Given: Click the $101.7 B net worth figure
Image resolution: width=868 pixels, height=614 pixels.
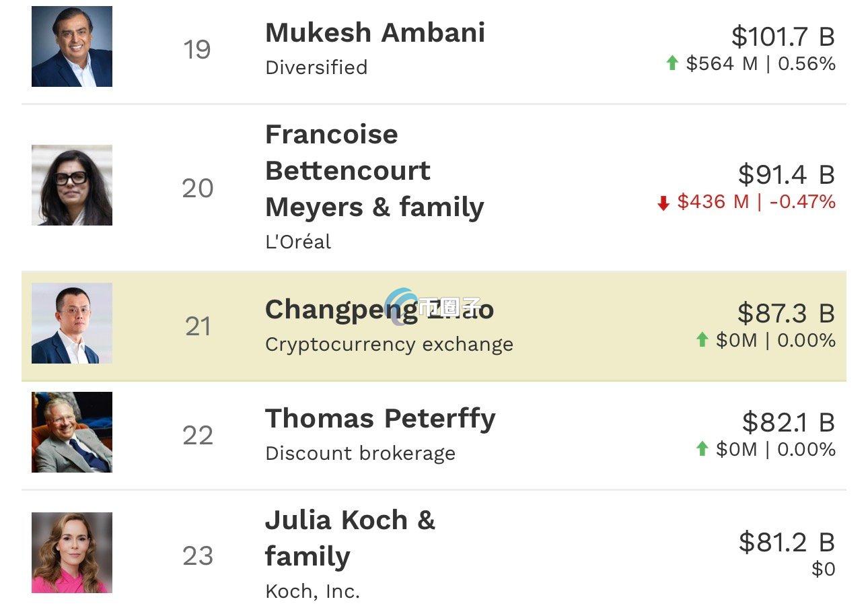Looking at the screenshot, I should [x=783, y=36].
